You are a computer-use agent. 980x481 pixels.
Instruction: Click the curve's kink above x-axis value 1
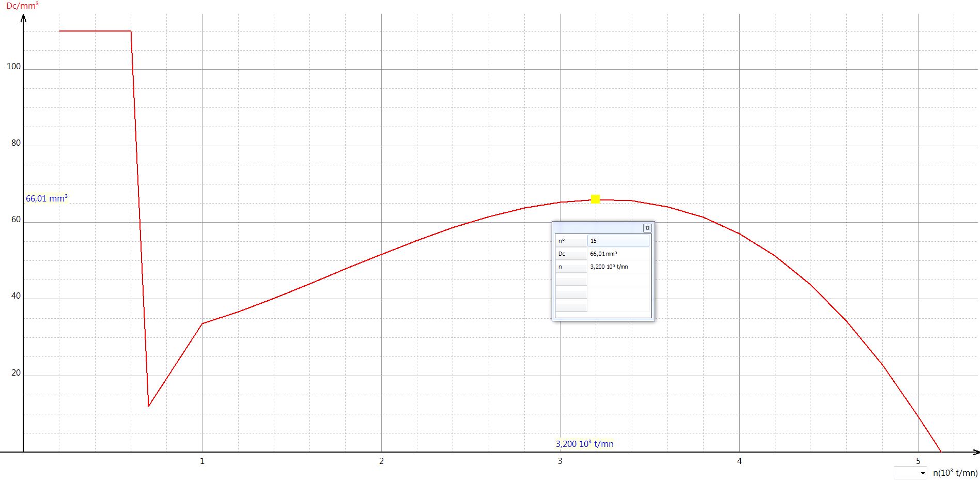[x=202, y=323]
